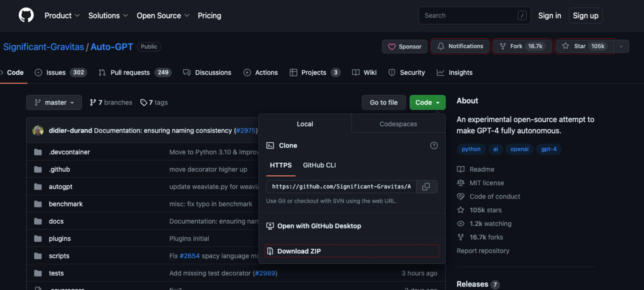This screenshot has height=290, width=644.
Task: Click the slash shortcut icon in search box
Action: tap(522, 15)
